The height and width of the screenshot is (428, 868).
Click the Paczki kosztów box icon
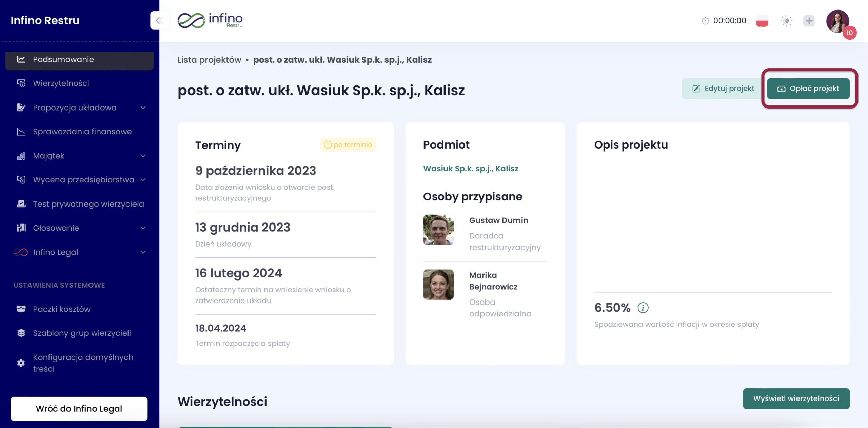tap(21, 309)
